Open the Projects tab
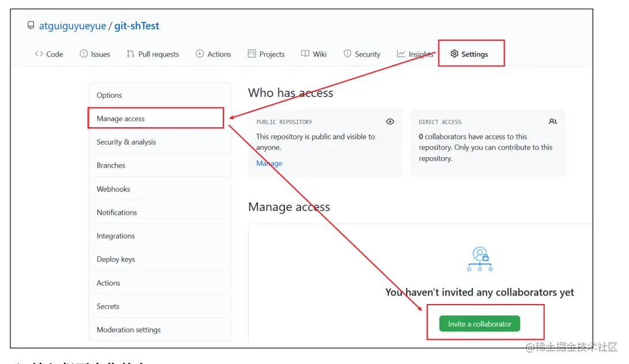The image size is (629, 364). 266,54
